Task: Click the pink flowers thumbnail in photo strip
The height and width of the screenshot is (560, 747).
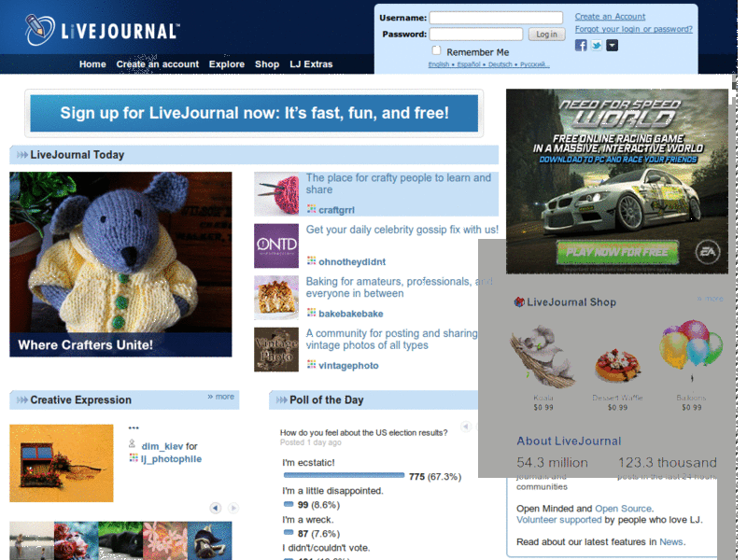Action: click(165, 541)
